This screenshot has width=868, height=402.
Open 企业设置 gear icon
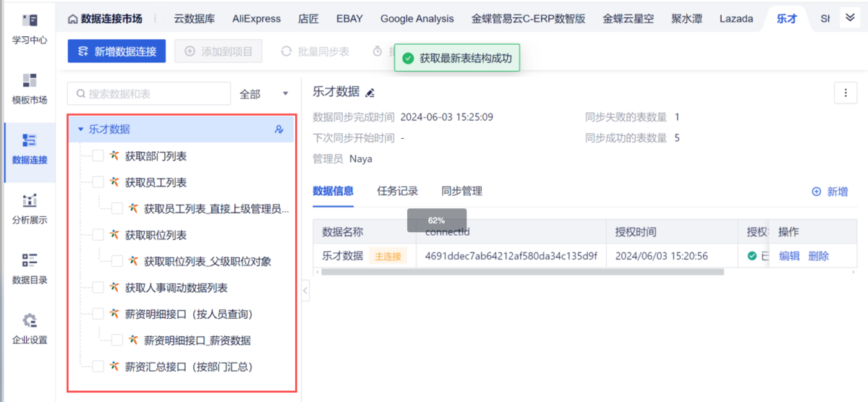point(30,320)
